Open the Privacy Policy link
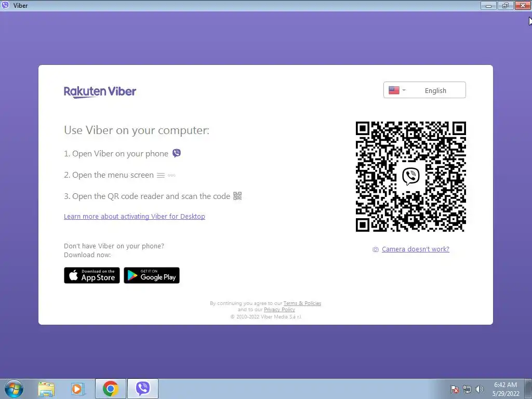Screen dimensions: 532x399 click(x=280, y=310)
